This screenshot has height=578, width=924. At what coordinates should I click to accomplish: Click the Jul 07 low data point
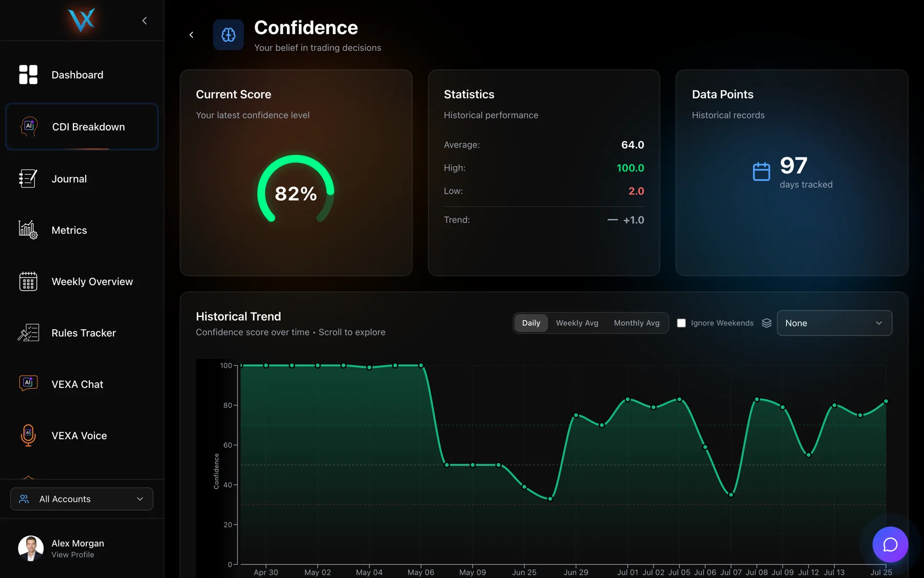pyautogui.click(x=731, y=495)
